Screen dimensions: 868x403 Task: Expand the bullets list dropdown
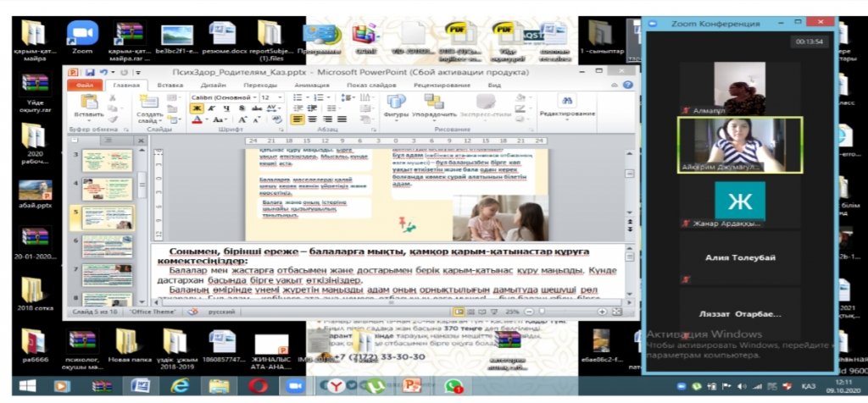coord(307,97)
